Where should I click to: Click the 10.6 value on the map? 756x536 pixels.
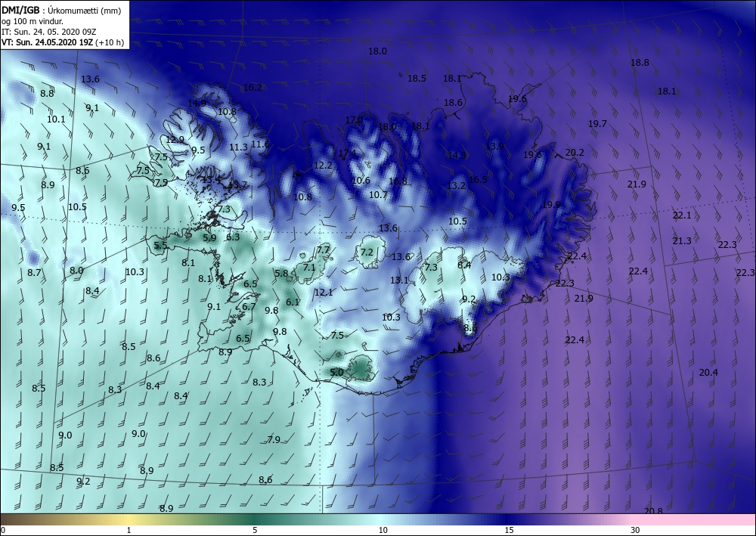[x=361, y=180]
